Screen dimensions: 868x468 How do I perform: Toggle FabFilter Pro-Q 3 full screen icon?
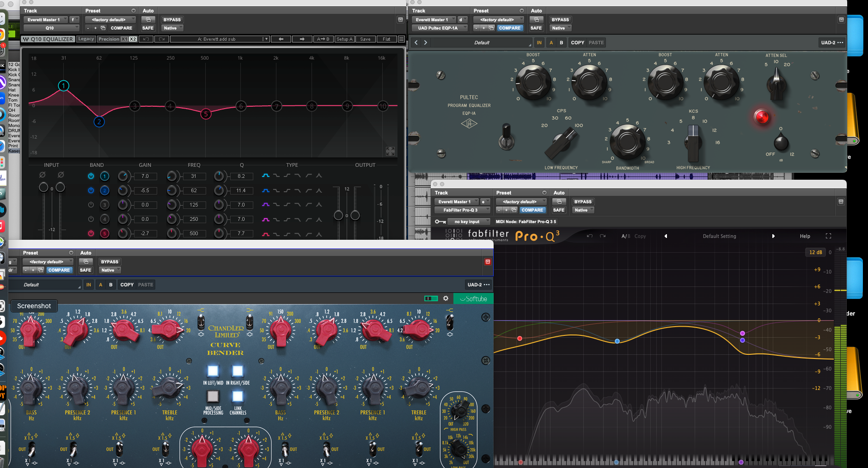(x=828, y=236)
